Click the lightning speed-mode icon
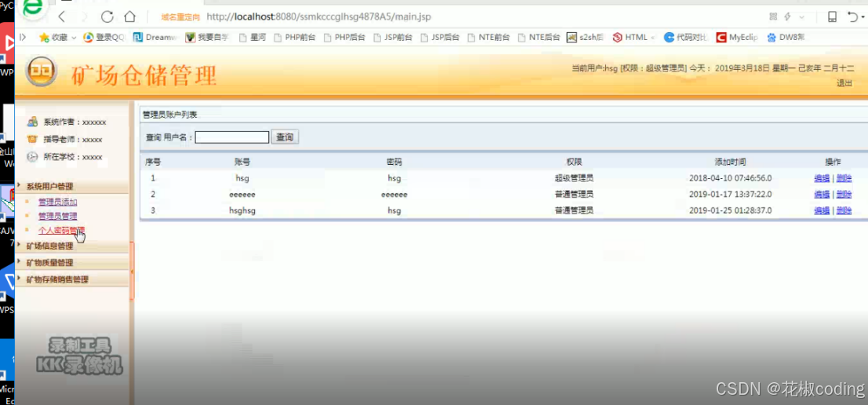The width and height of the screenshot is (868, 405). 788,17
